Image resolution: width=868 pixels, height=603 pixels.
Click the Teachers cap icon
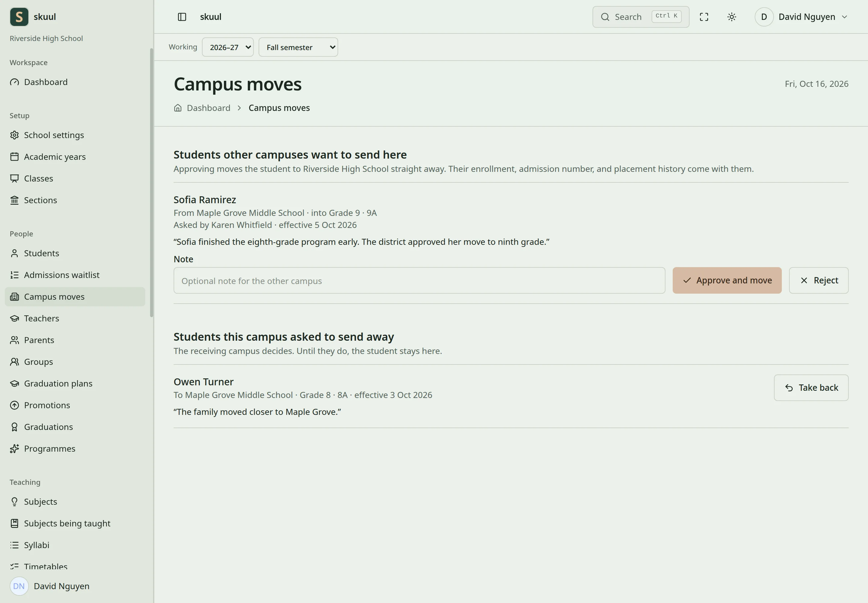pos(14,318)
